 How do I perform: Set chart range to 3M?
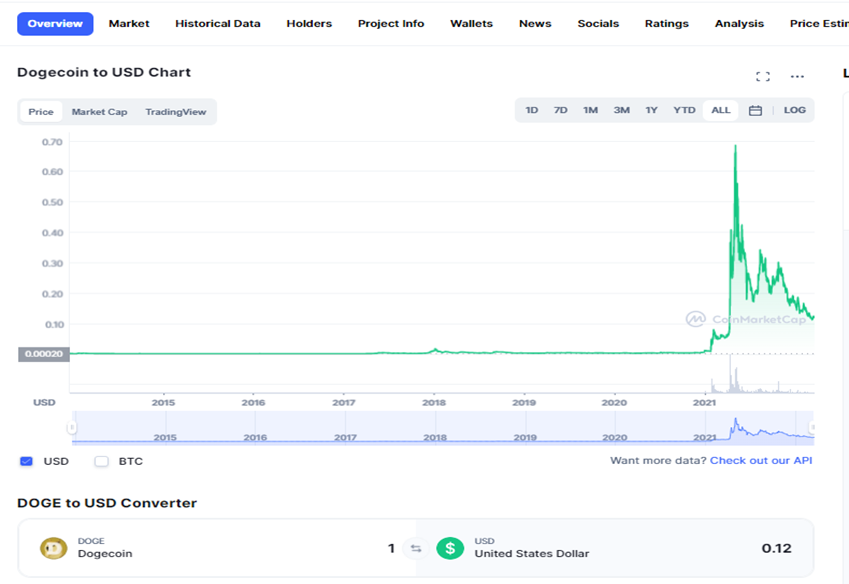tap(622, 110)
